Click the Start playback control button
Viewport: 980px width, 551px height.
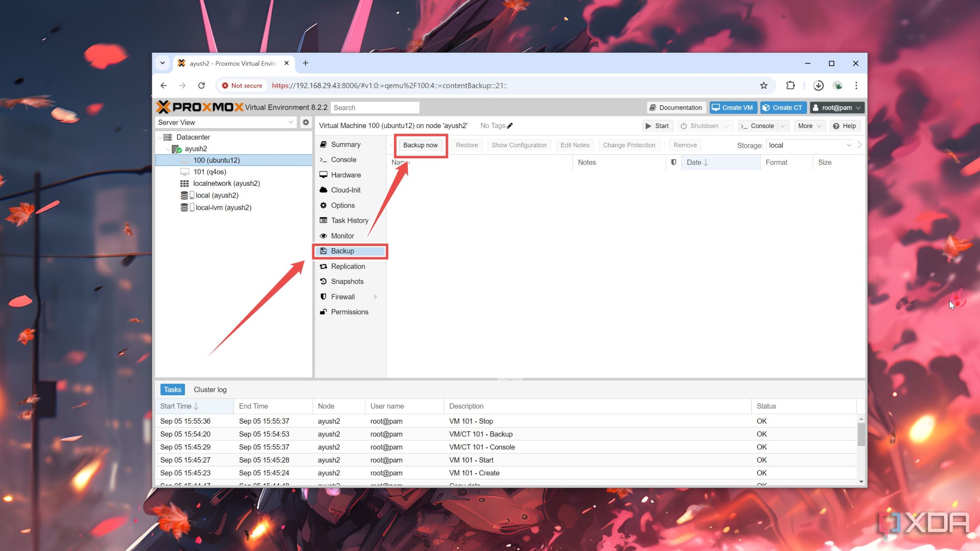click(x=657, y=126)
